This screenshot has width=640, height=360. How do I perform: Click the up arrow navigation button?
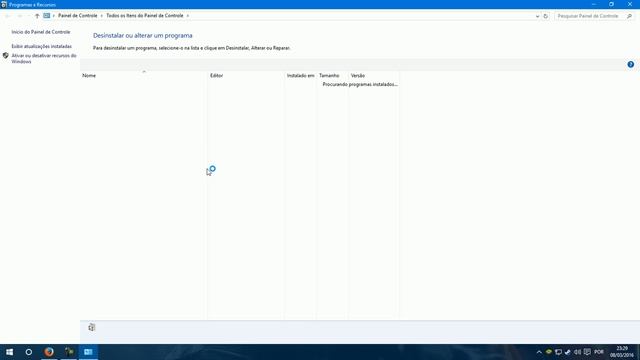(x=37, y=16)
